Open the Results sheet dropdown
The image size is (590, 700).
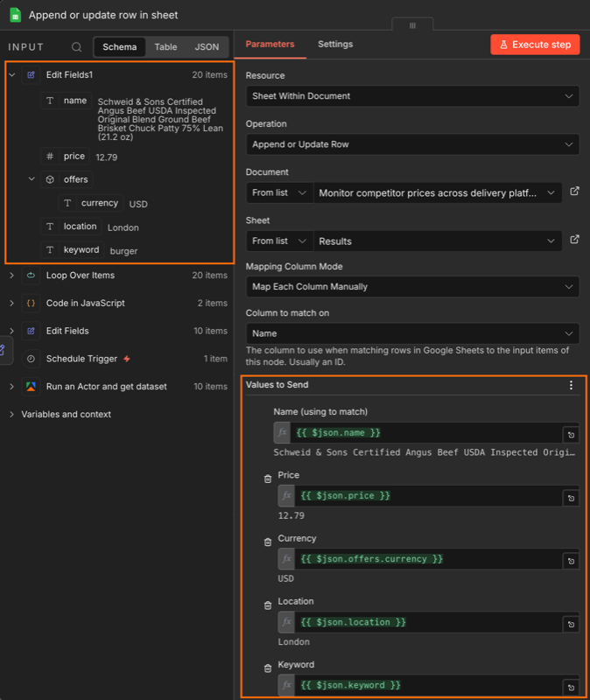pos(438,241)
